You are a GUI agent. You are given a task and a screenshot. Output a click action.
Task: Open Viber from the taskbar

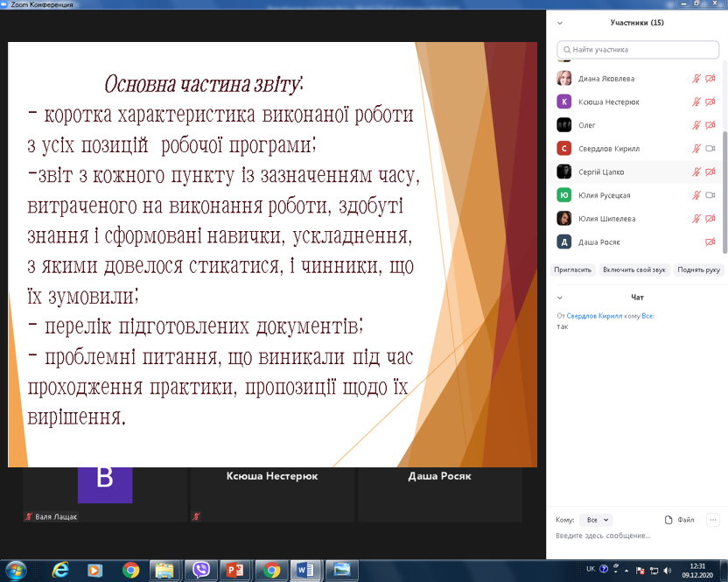pyautogui.click(x=201, y=570)
